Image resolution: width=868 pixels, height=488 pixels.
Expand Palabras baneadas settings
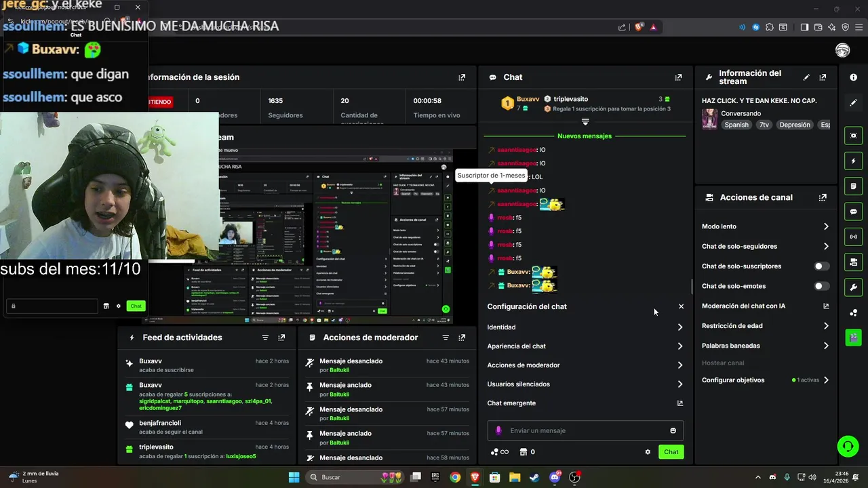(x=826, y=346)
